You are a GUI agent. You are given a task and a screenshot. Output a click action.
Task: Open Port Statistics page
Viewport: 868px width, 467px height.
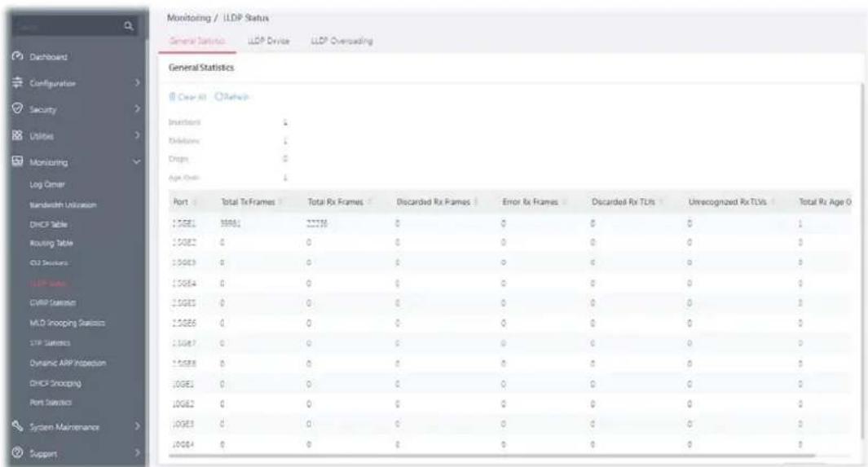(51, 403)
